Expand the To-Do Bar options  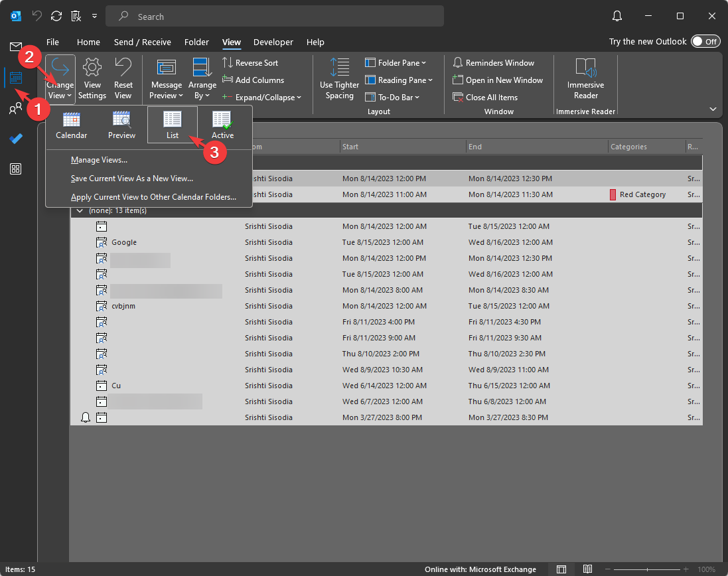[392, 97]
